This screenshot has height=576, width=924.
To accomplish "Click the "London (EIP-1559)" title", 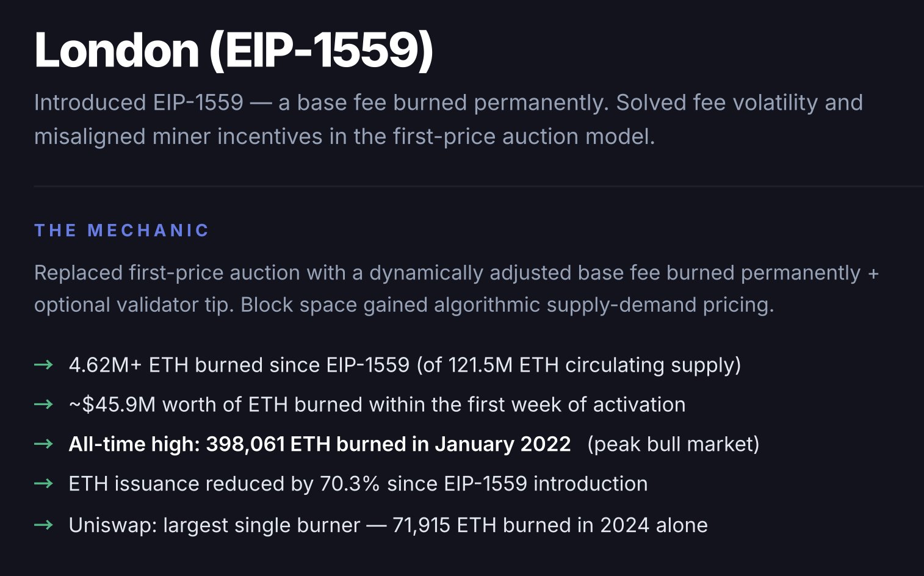I will [x=234, y=49].
